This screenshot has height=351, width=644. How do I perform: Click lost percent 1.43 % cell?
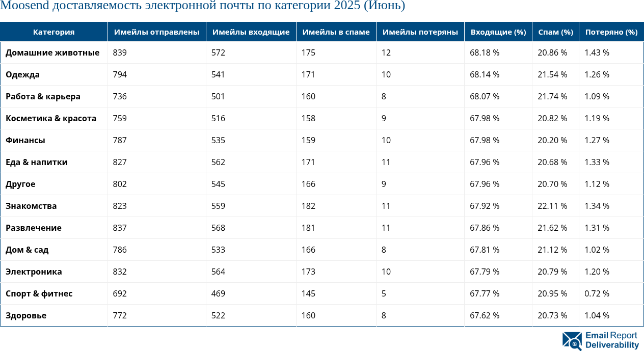[597, 52]
